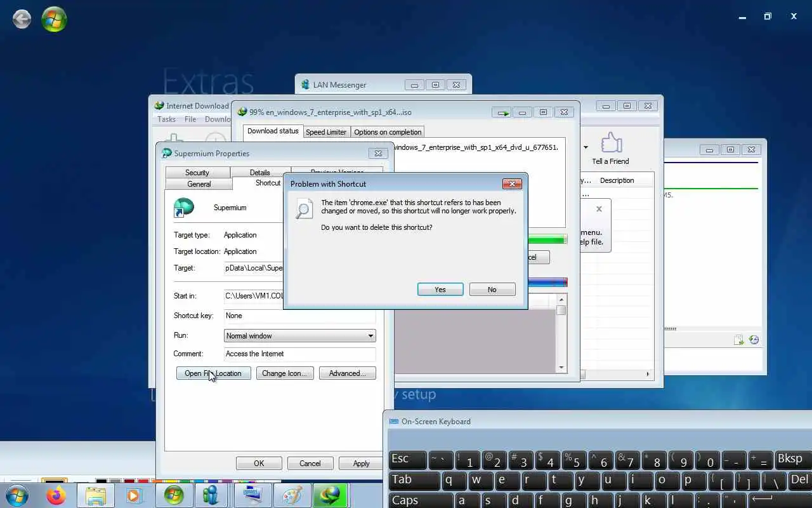The image size is (812, 508).
Task: Open the Run dropdown showing Normal window
Action: [x=300, y=336]
